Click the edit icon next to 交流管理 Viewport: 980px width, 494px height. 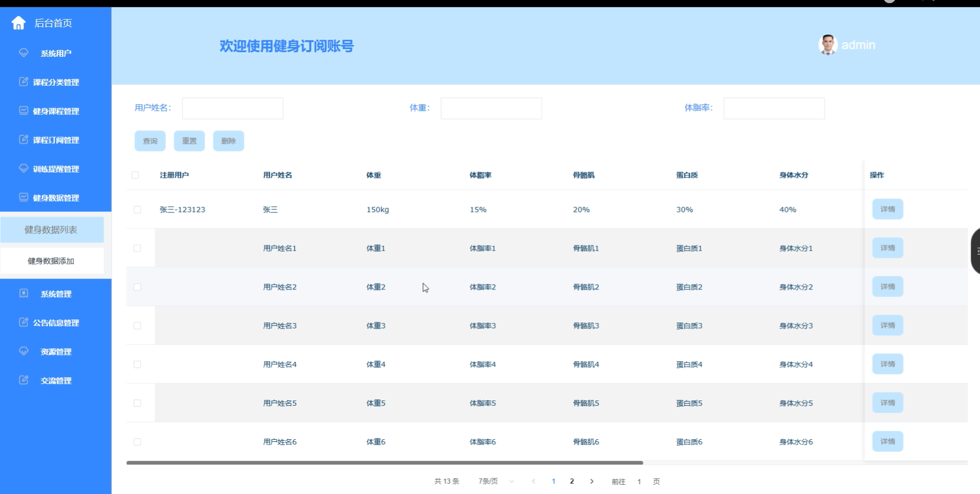pyautogui.click(x=24, y=380)
